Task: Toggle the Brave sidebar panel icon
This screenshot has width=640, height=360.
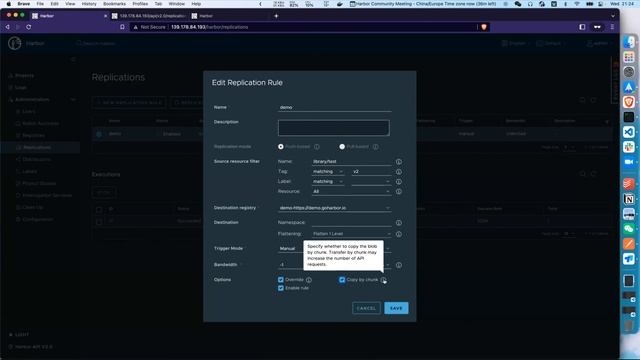Action: click(582, 27)
